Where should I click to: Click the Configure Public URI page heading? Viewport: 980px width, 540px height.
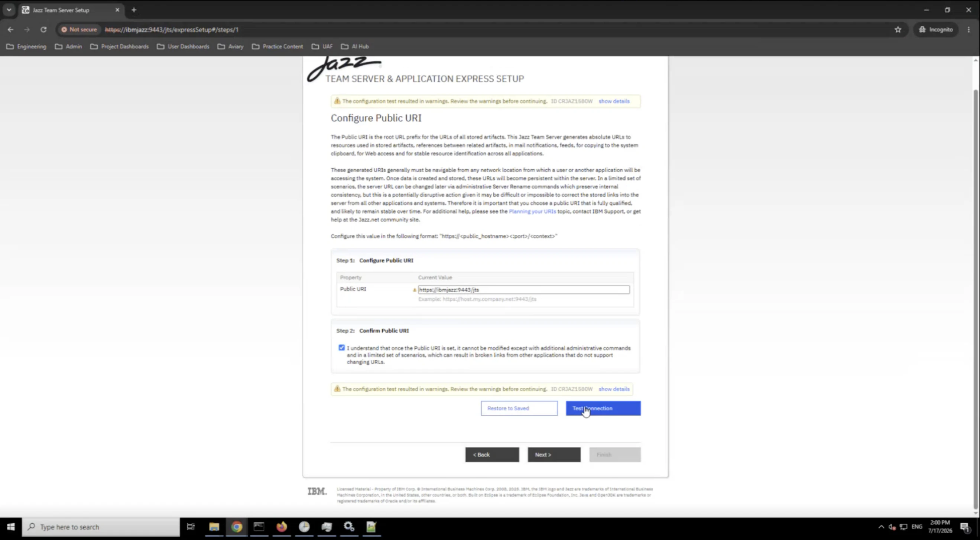click(376, 118)
